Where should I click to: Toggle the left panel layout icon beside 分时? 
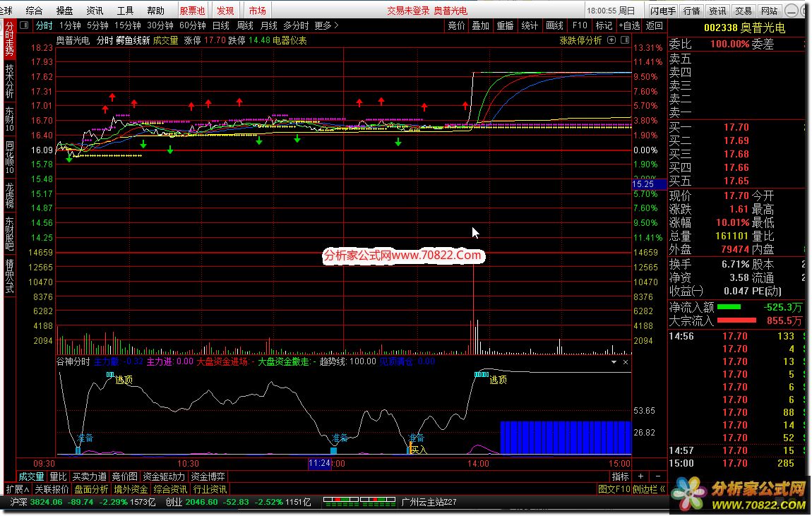pos(24,25)
